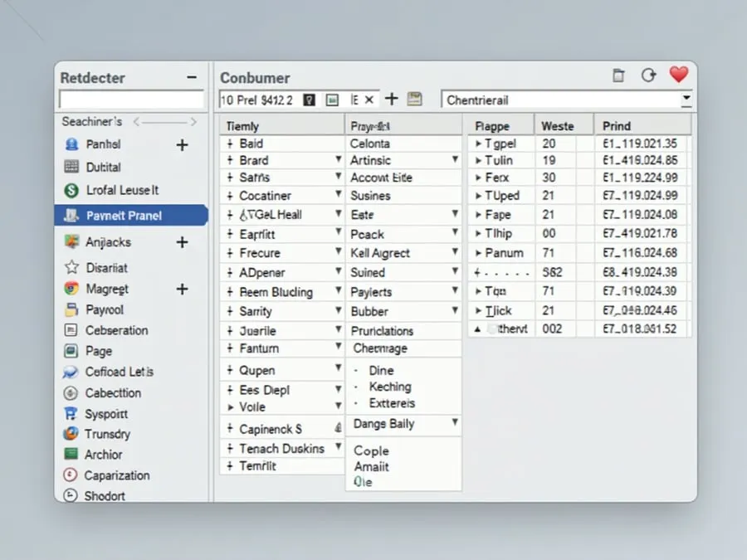Click the Prunclations cell
The width and height of the screenshot is (747, 560).
(x=403, y=331)
